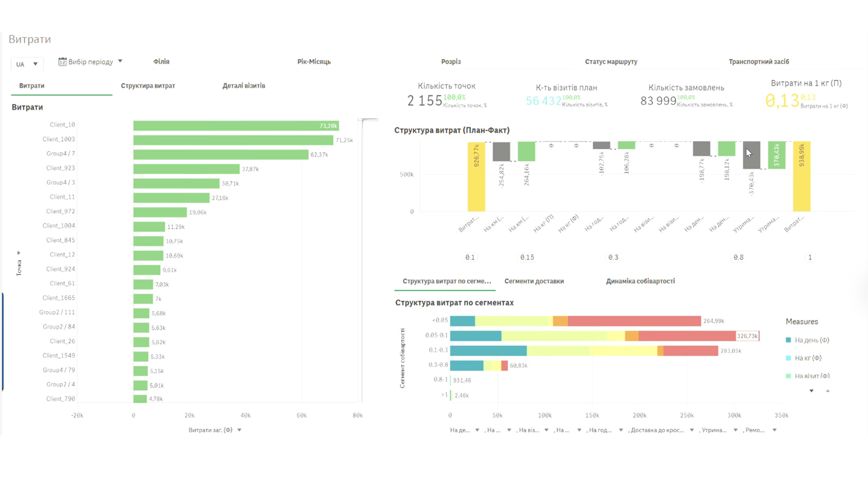Viewport: 868px width, 477px height.
Task: Click the Client_10 bar in Витрати chart
Action: click(236, 126)
